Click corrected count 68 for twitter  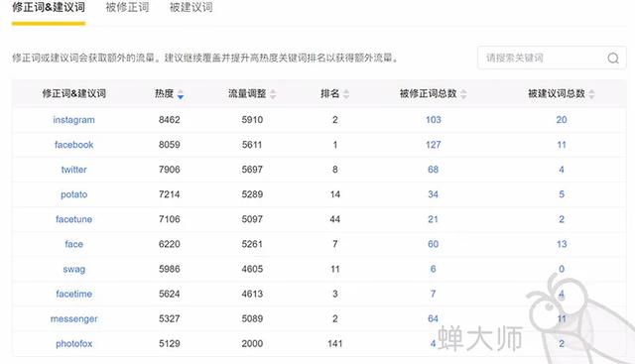tap(433, 170)
